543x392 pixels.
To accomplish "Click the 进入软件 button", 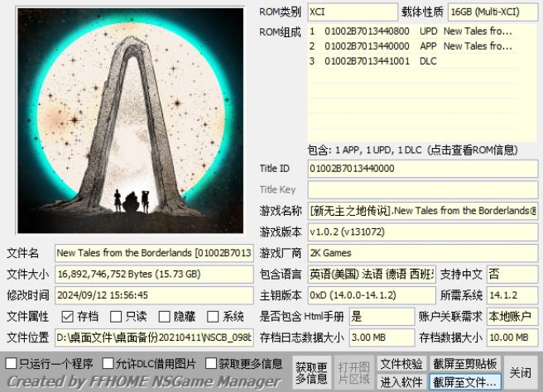I will pyautogui.click(x=401, y=382).
